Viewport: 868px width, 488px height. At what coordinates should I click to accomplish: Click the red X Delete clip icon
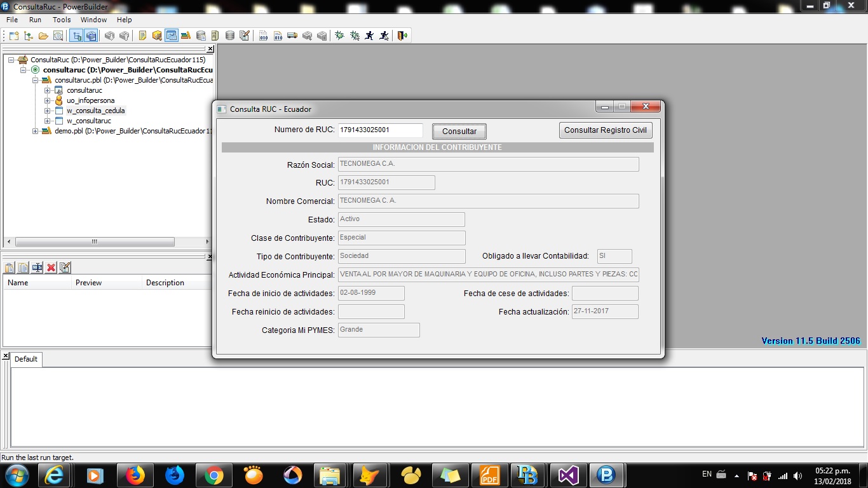click(x=51, y=268)
